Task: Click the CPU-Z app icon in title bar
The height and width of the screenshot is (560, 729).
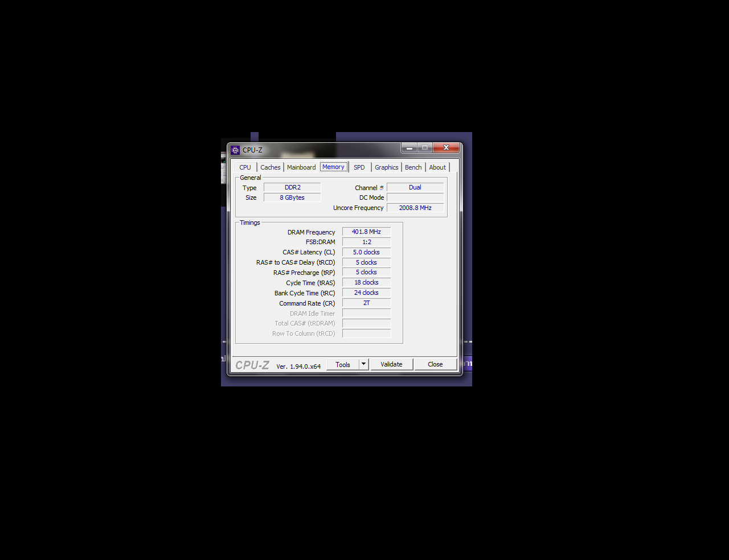Action: click(x=235, y=150)
